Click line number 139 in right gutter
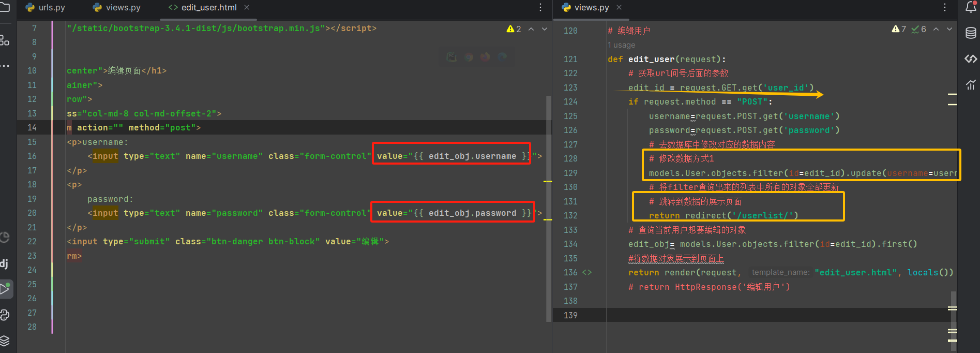Image resolution: width=980 pixels, height=353 pixels. tap(570, 315)
